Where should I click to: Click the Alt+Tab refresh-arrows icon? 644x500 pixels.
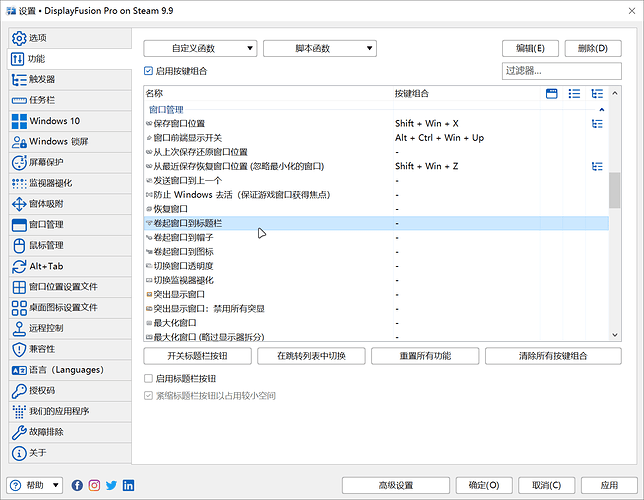(19, 266)
